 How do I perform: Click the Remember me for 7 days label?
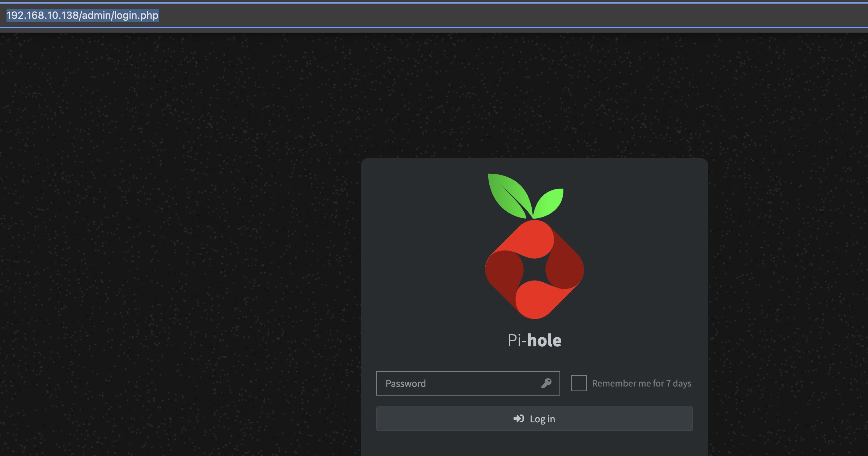pos(642,383)
